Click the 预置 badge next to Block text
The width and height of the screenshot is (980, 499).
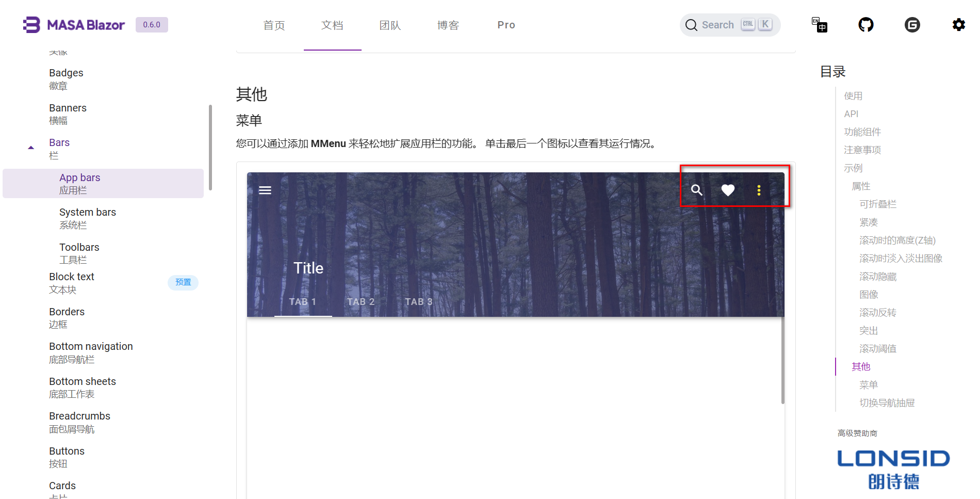[x=183, y=282]
